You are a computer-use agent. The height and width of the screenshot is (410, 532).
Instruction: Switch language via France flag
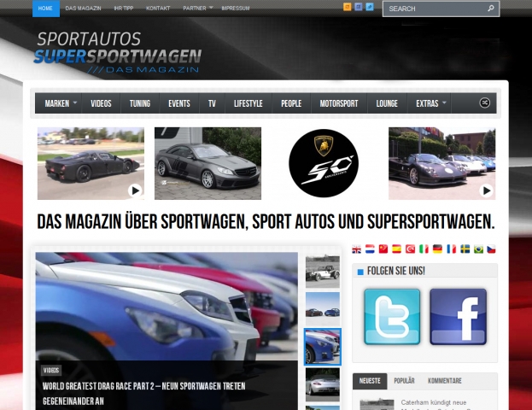[451, 249]
